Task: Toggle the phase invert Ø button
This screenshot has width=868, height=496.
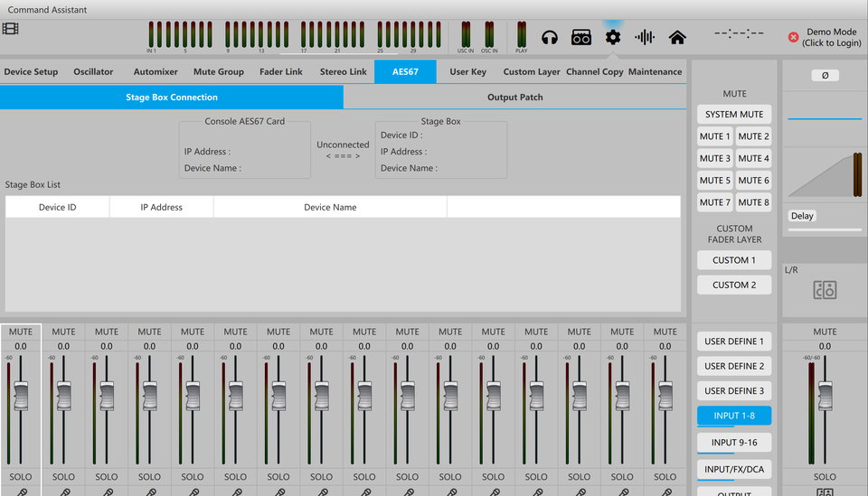Action: [825, 75]
